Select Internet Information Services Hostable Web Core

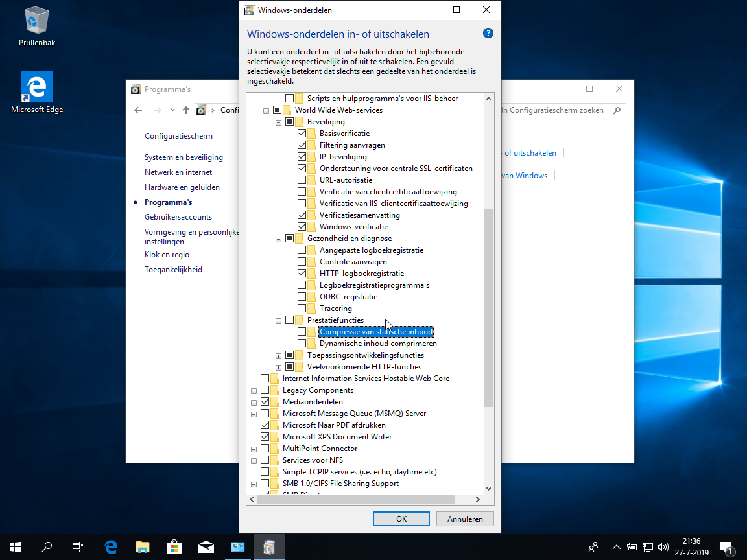[x=366, y=378]
